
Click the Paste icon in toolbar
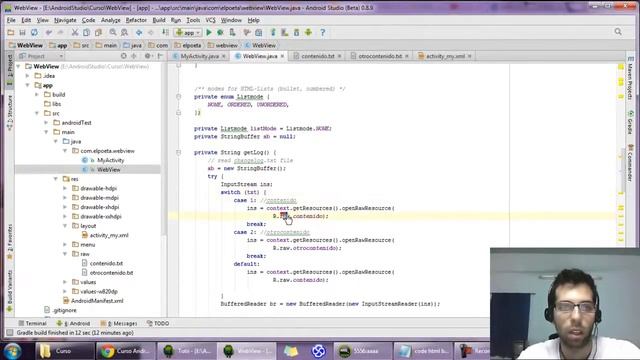coord(98,32)
